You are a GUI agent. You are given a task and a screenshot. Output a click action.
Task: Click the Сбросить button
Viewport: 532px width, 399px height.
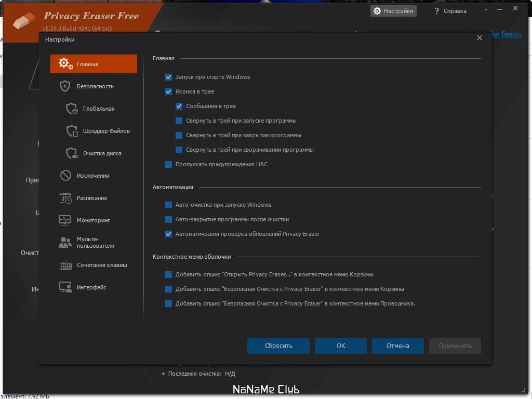(278, 345)
